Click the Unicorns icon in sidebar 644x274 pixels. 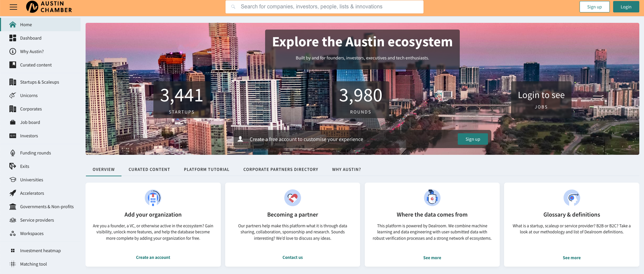(13, 95)
